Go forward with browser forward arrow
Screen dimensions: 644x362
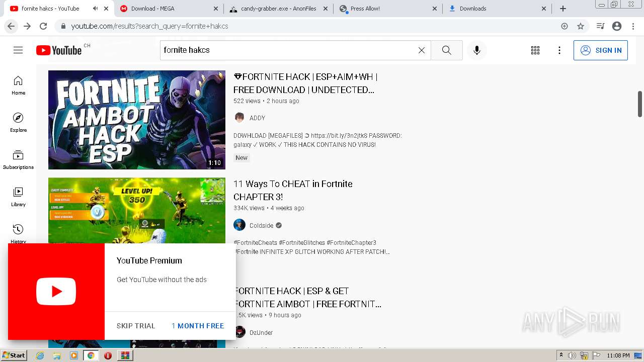(x=27, y=26)
